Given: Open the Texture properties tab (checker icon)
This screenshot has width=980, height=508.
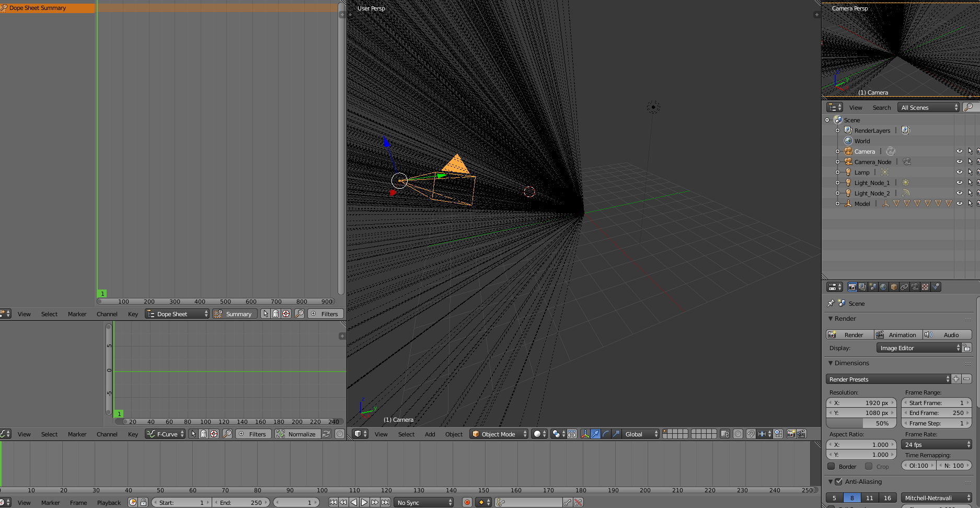Looking at the screenshot, I should click(925, 287).
